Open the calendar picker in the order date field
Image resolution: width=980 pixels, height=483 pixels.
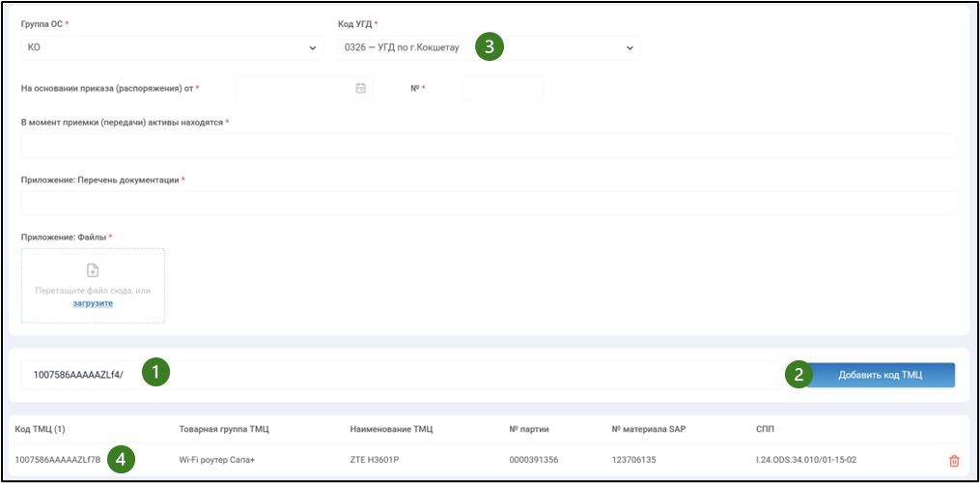point(360,88)
